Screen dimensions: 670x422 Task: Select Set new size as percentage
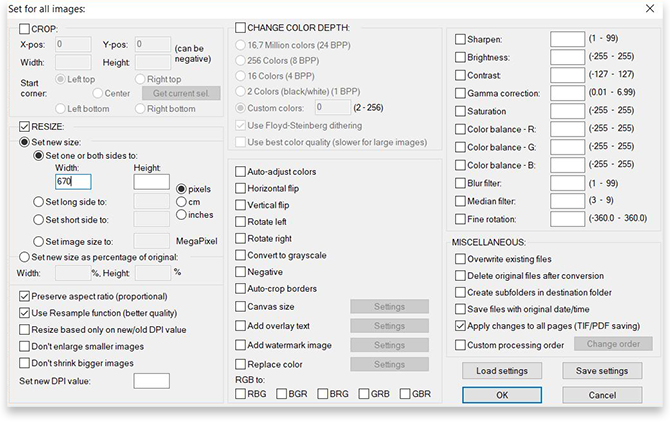25,257
